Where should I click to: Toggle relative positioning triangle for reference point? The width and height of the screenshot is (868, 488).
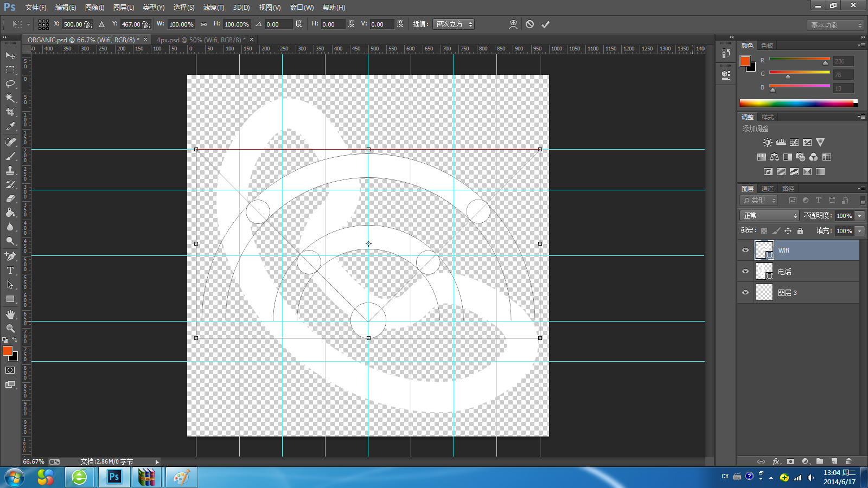tap(101, 24)
